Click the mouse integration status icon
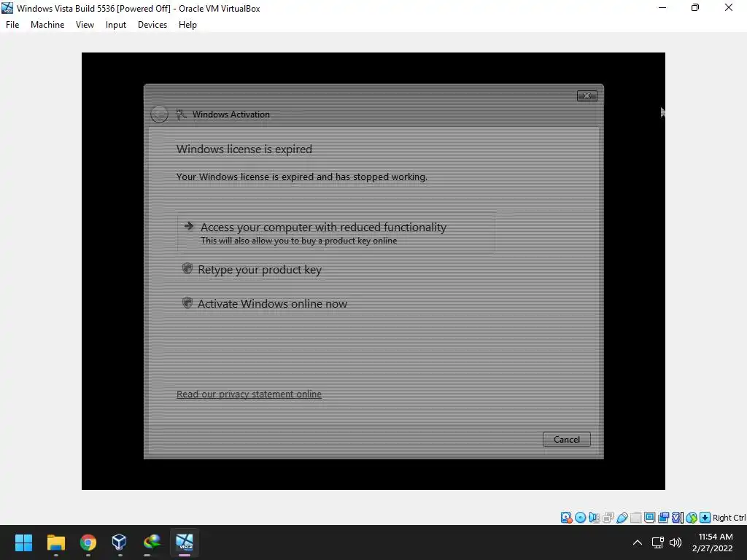Screen dimensions: 747x560 tap(692, 518)
